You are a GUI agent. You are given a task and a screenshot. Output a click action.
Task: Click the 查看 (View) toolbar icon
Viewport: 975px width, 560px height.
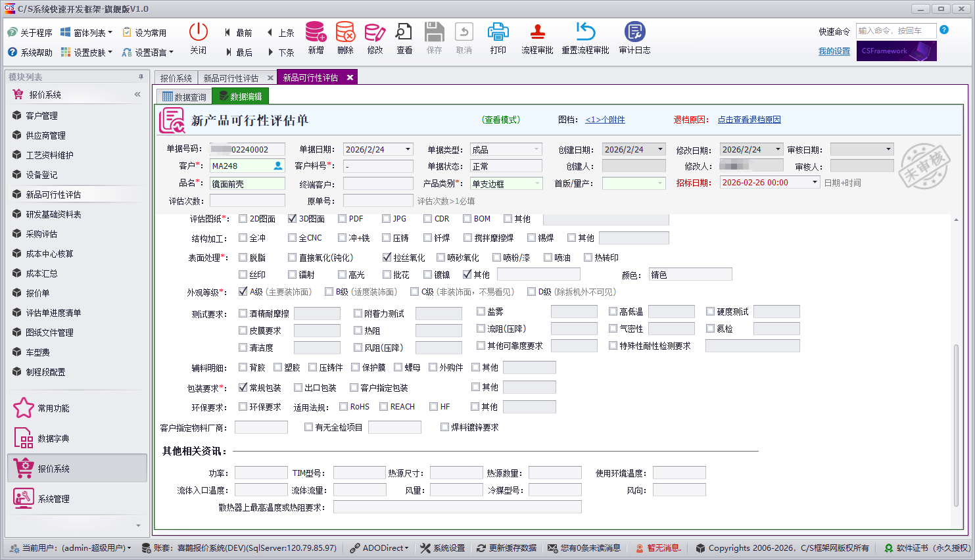click(404, 32)
